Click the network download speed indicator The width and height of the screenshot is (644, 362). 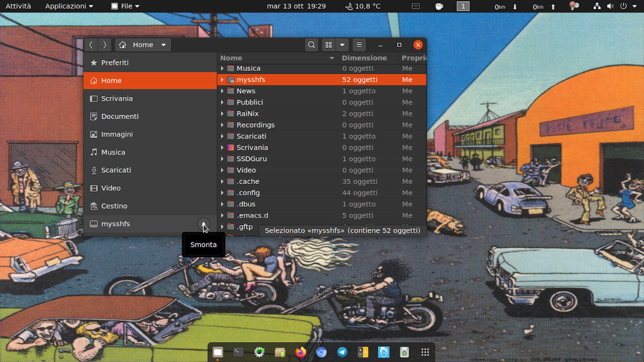[506, 6]
